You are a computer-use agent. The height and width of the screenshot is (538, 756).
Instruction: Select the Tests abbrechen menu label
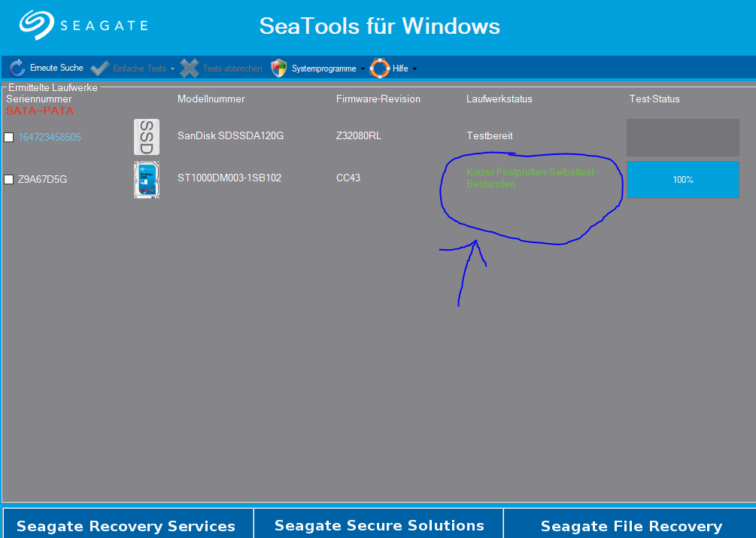pos(232,68)
